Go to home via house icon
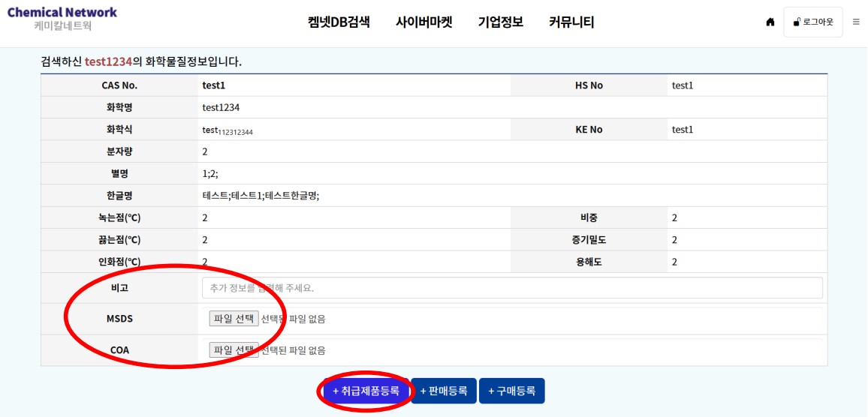The image size is (868, 417). (x=770, y=22)
